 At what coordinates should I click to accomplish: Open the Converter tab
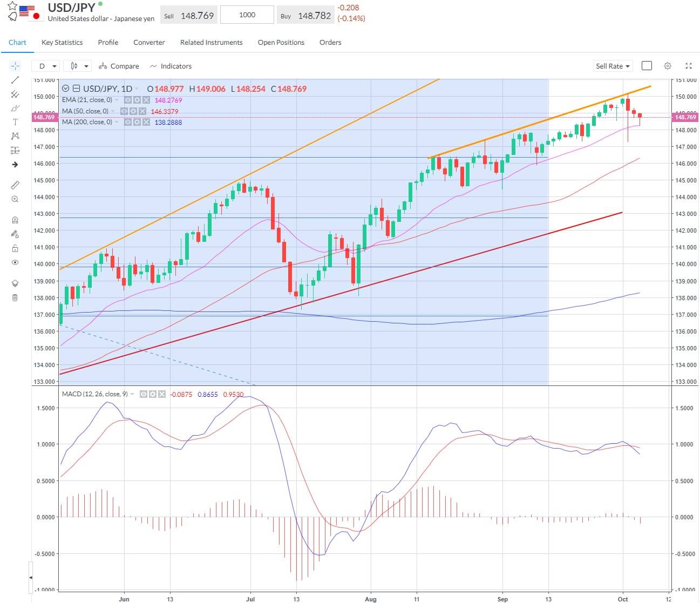coord(149,42)
